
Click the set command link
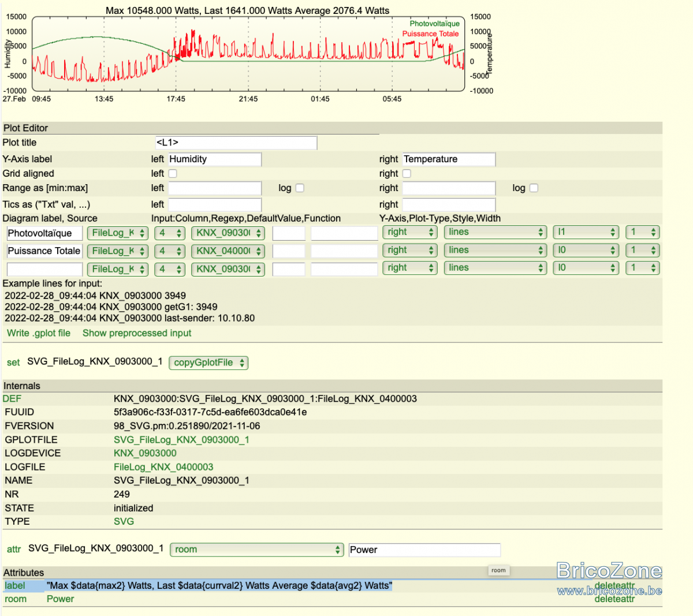point(13,363)
